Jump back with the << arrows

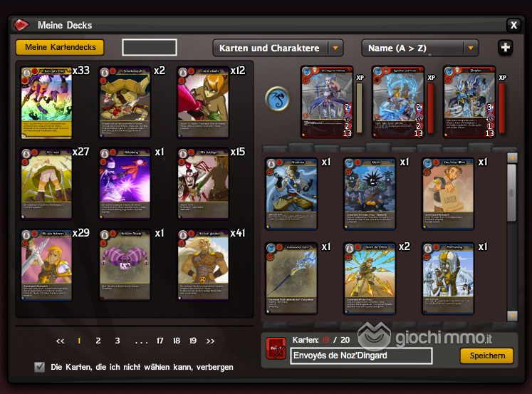tap(60, 341)
